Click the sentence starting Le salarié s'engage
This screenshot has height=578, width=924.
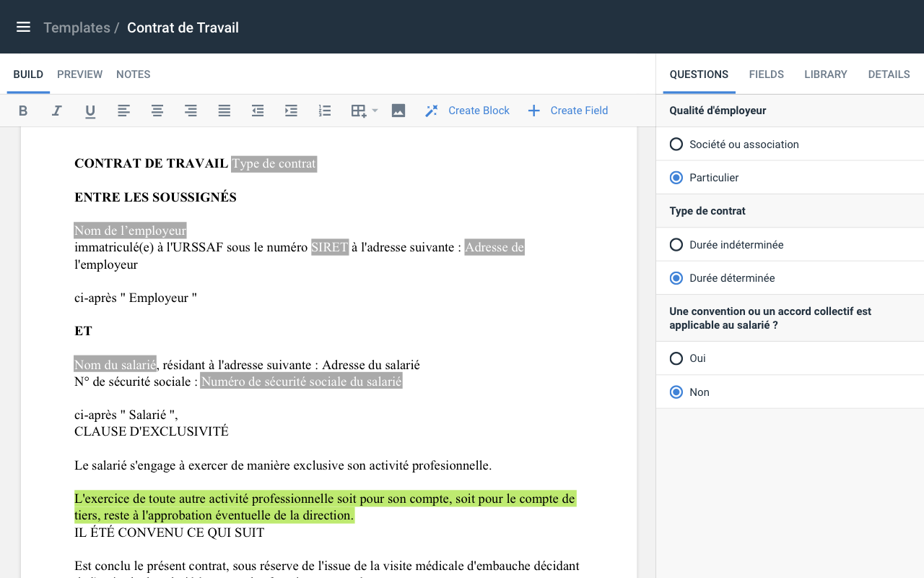(x=283, y=465)
